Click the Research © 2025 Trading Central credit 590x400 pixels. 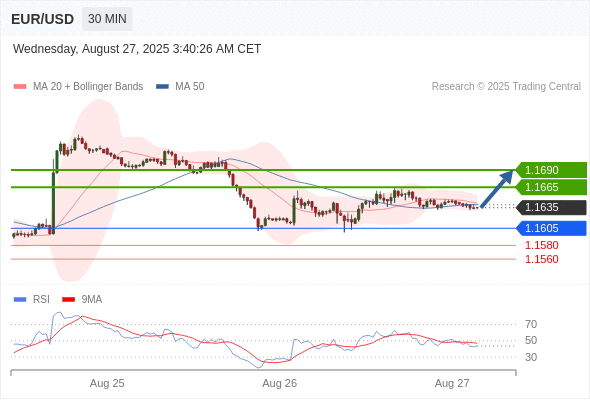(x=506, y=87)
